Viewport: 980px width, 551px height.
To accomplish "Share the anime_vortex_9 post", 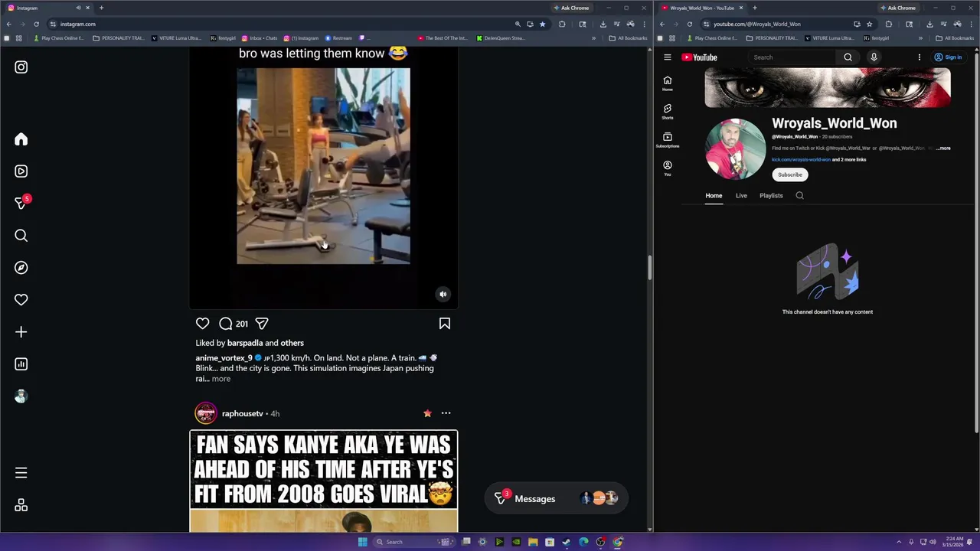I will pyautogui.click(x=262, y=324).
